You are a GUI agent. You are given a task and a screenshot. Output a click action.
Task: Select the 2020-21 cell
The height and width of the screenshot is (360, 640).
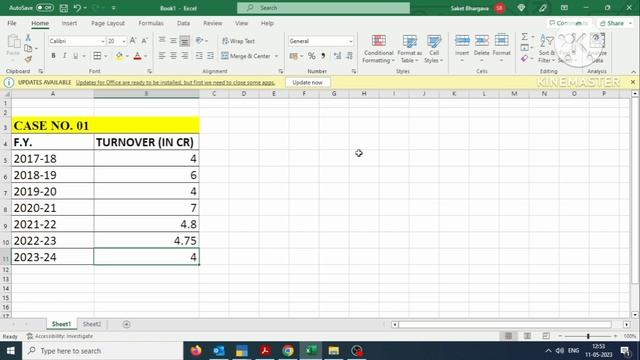click(53, 208)
